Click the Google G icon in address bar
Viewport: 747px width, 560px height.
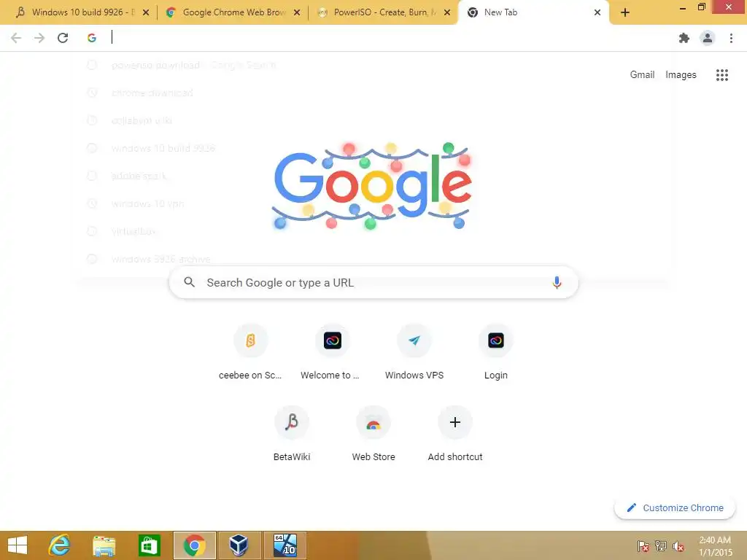point(92,38)
